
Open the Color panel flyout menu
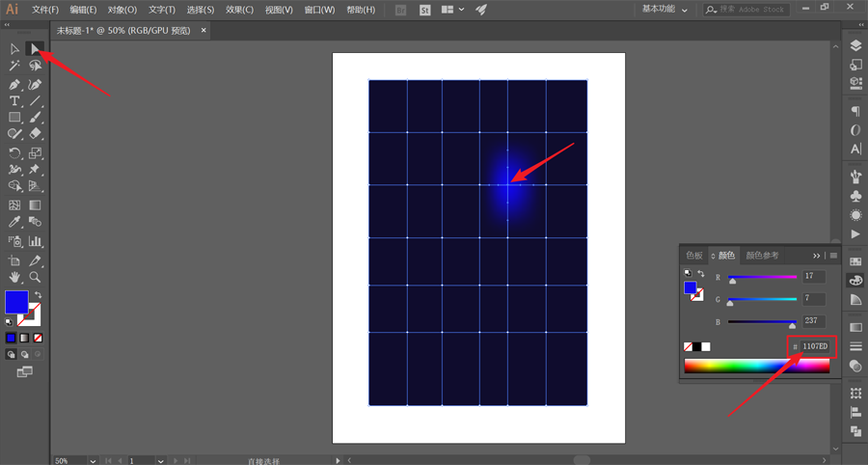click(833, 256)
